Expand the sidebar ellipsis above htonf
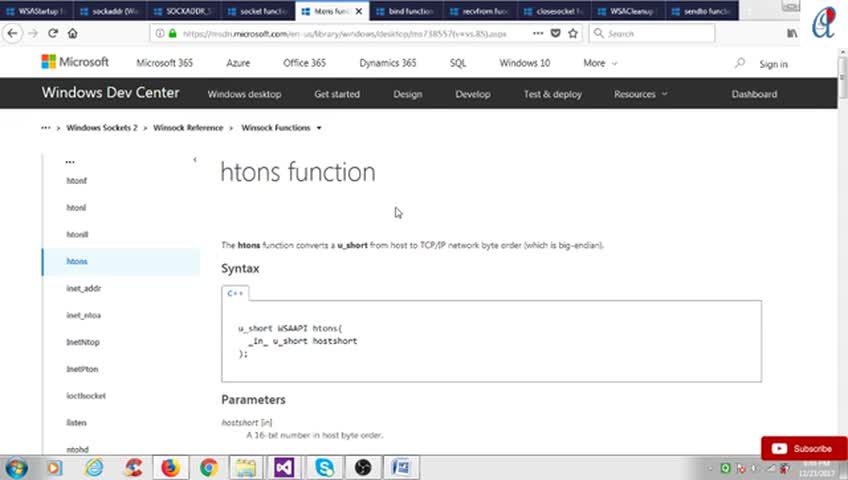 click(70, 162)
